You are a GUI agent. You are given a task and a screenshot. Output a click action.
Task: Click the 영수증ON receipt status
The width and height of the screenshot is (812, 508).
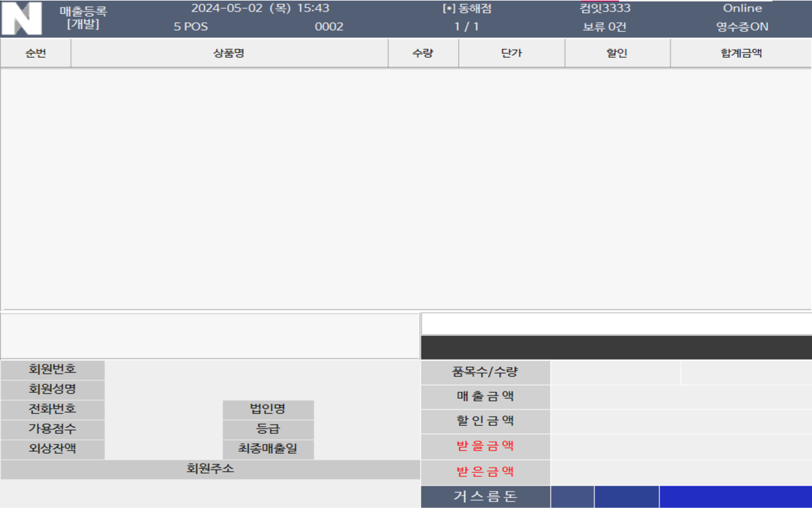(743, 27)
